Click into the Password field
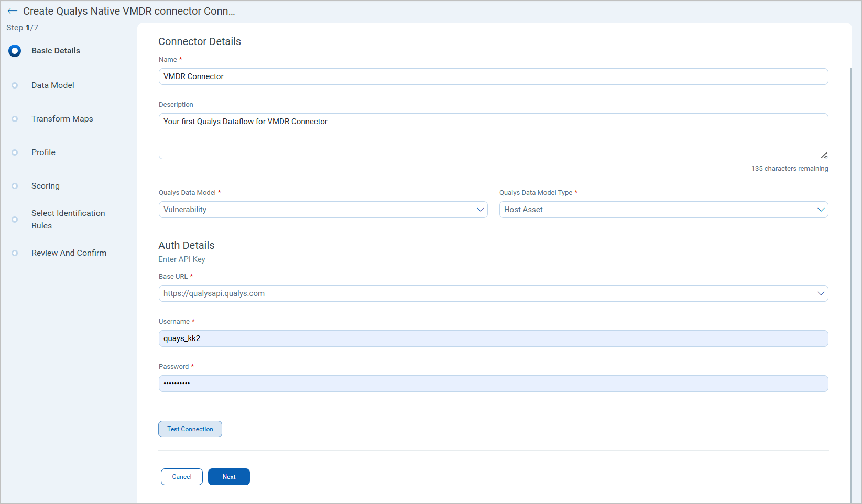 pos(493,384)
